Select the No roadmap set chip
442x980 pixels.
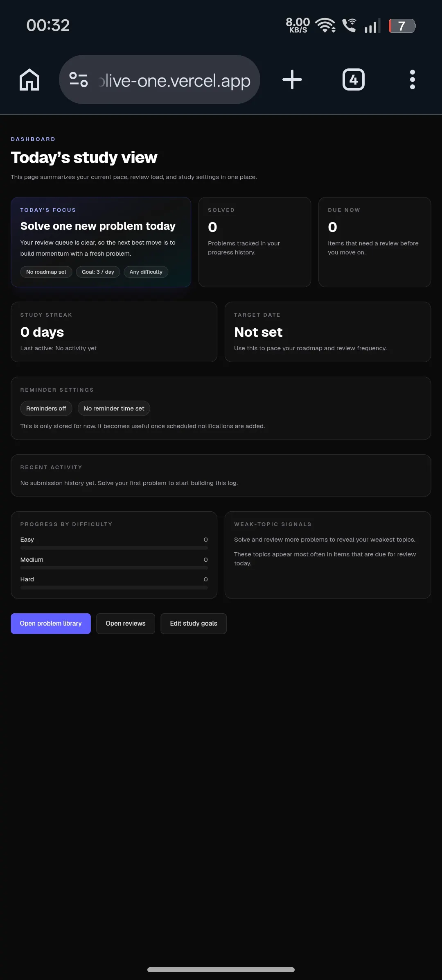[x=46, y=272]
